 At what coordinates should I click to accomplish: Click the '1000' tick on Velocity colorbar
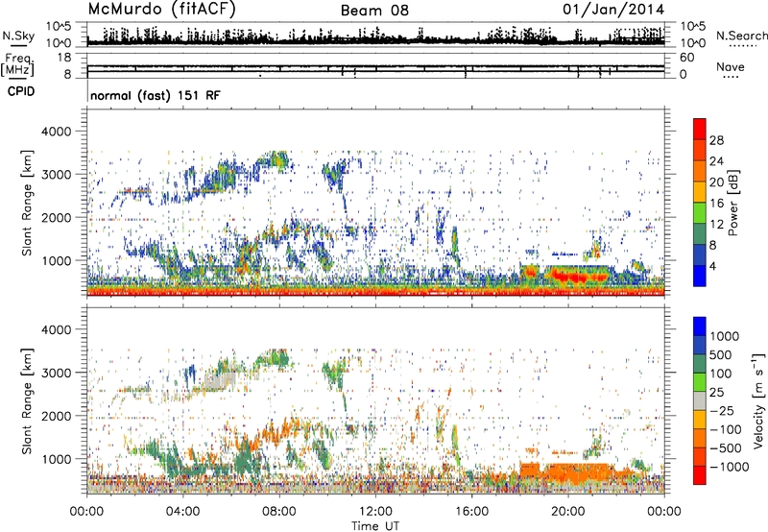click(x=725, y=336)
